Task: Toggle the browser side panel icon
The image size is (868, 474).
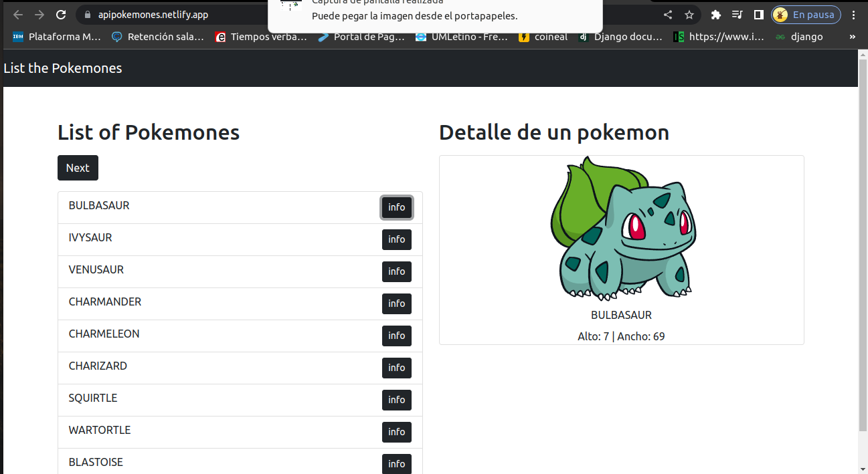Action: tap(759, 15)
